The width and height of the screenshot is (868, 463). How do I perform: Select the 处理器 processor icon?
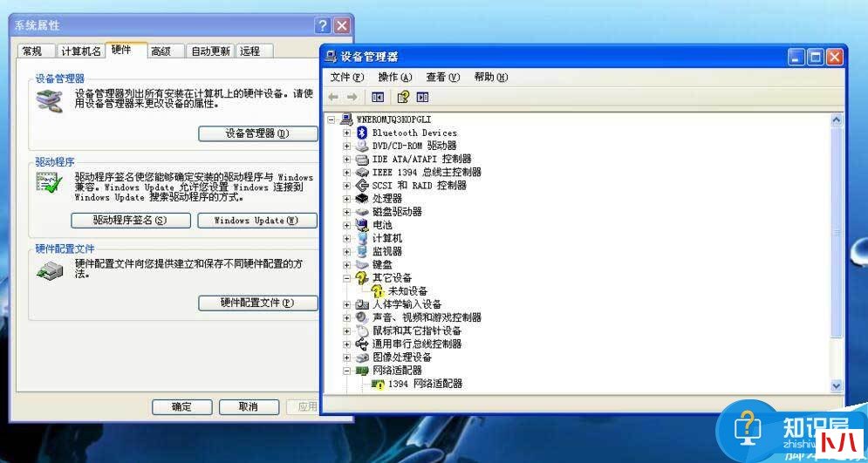coord(362,199)
